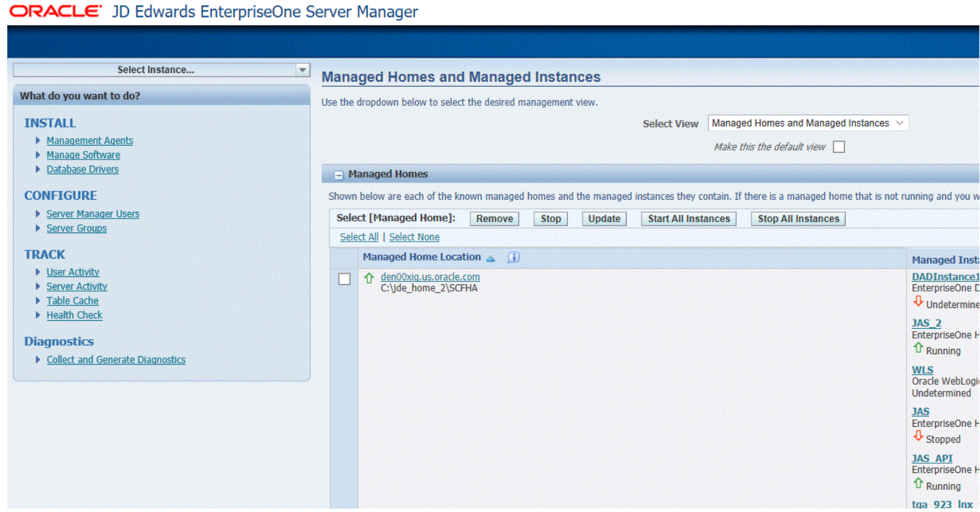Click the Managed Home Location column header

coord(422,257)
